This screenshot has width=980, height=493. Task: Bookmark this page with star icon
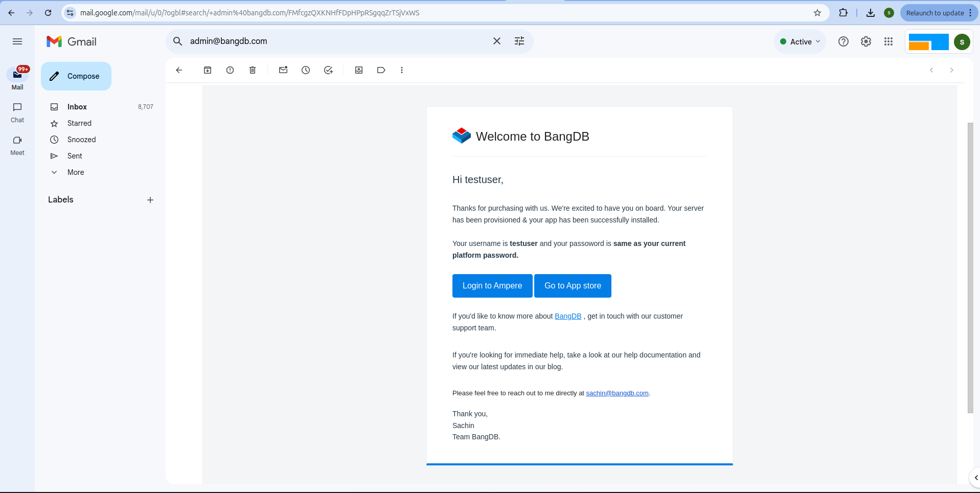coord(817,13)
